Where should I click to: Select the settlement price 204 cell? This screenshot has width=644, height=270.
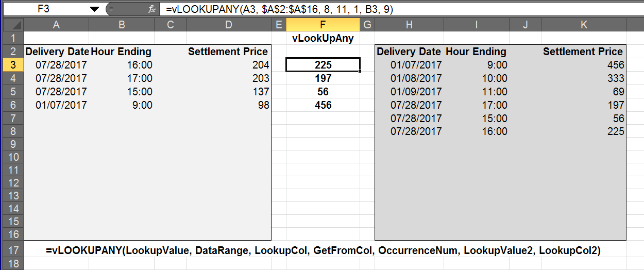coord(229,65)
